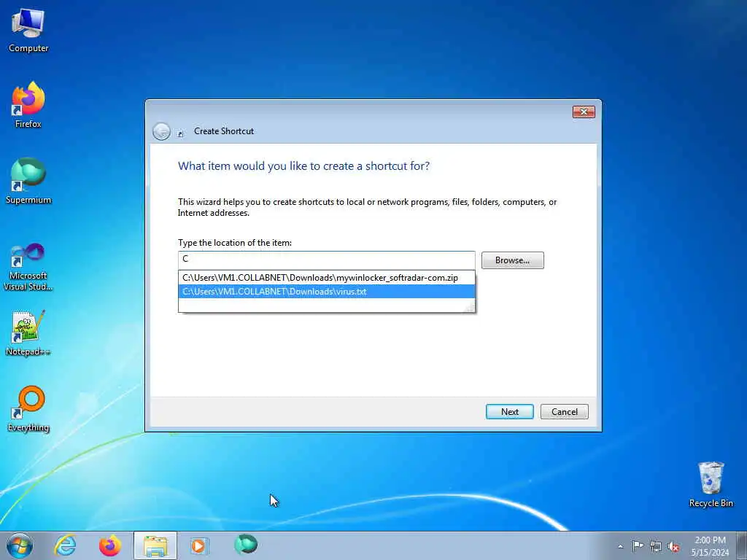The image size is (747, 560).
Task: Choose the mywinlocker_softradar-com.zip suggestion
Action: click(x=326, y=278)
